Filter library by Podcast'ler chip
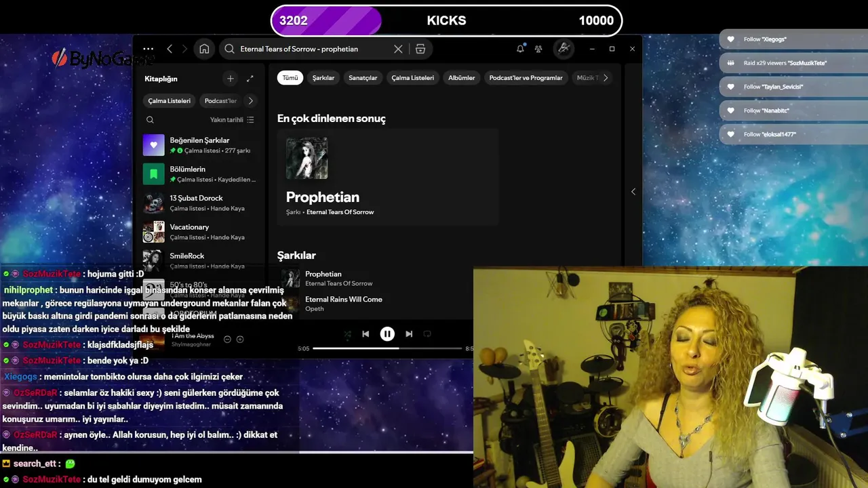The image size is (868, 488). (220, 101)
